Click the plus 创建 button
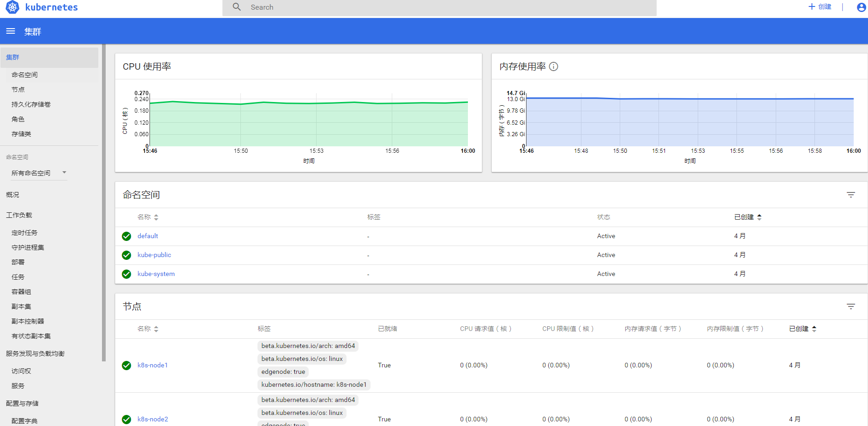 point(820,7)
